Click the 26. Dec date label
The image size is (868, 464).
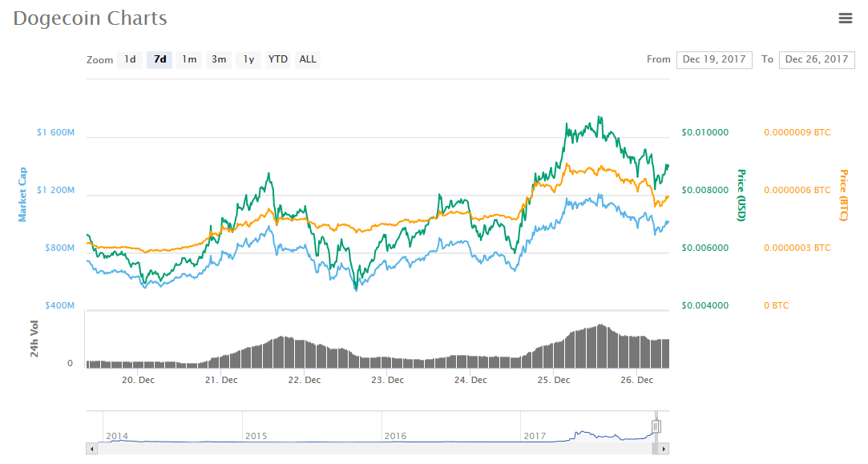[x=636, y=380]
